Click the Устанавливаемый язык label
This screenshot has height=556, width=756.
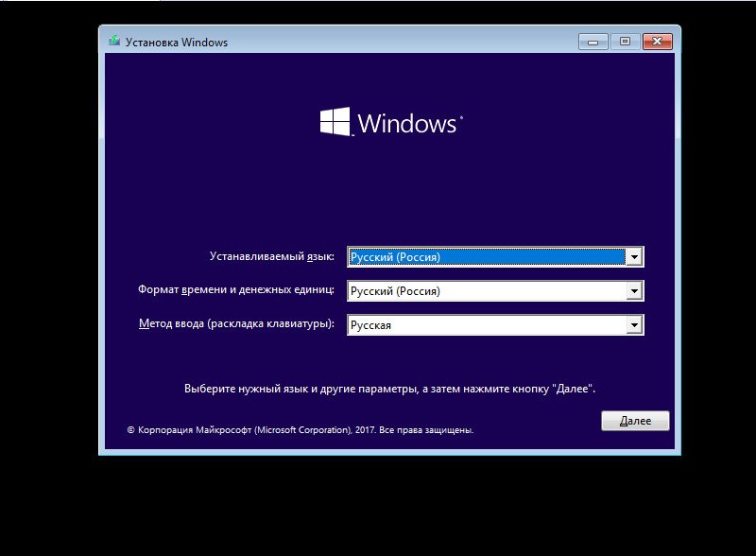271,256
